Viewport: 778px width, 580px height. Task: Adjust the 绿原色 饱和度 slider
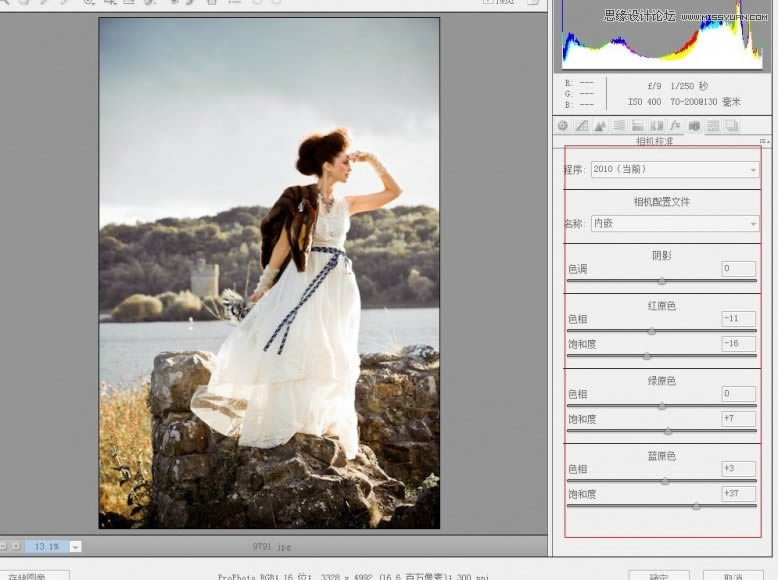pyautogui.click(x=668, y=431)
